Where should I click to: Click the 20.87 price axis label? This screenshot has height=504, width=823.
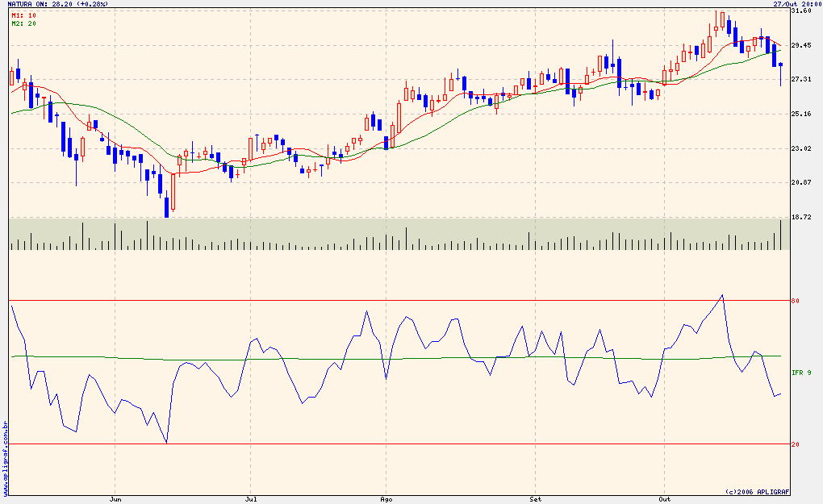[801, 182]
